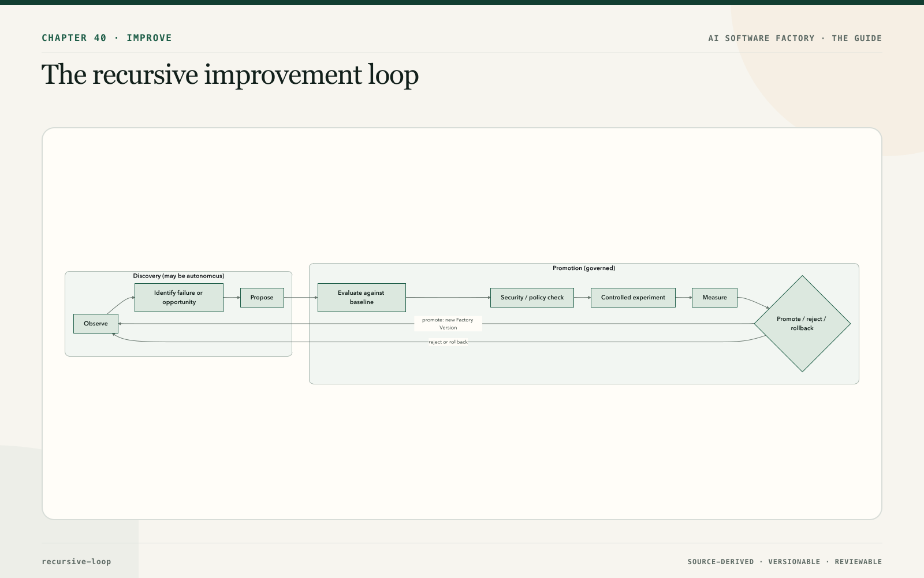The height and width of the screenshot is (578, 924).
Task: Select the Identify failure or opportunity box
Action: 179,298
